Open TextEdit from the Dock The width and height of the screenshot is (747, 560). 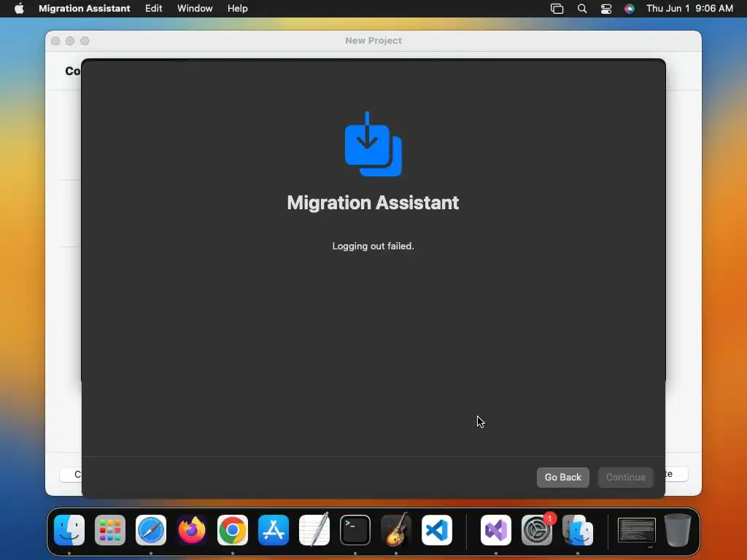pos(314,530)
